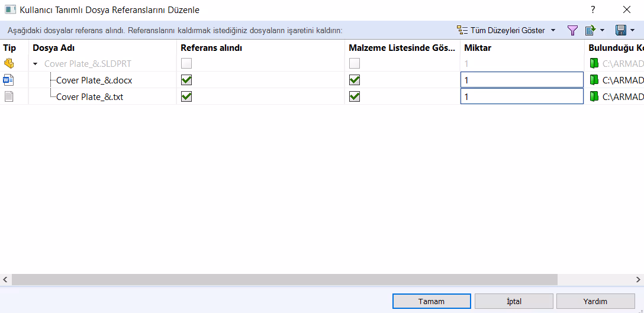Click the horizontal scrollbar thumb
This screenshot has width=644, height=313.
[284, 279]
